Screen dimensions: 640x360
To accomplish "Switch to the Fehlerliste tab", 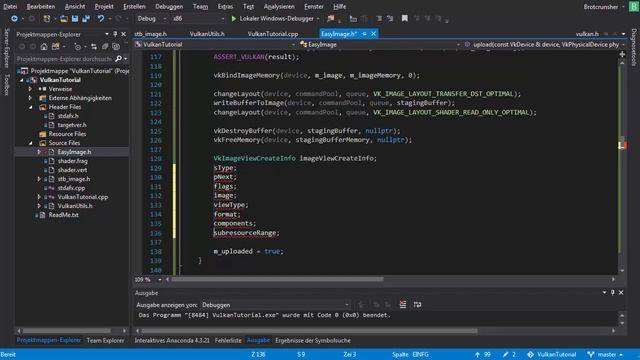I will tap(228, 340).
